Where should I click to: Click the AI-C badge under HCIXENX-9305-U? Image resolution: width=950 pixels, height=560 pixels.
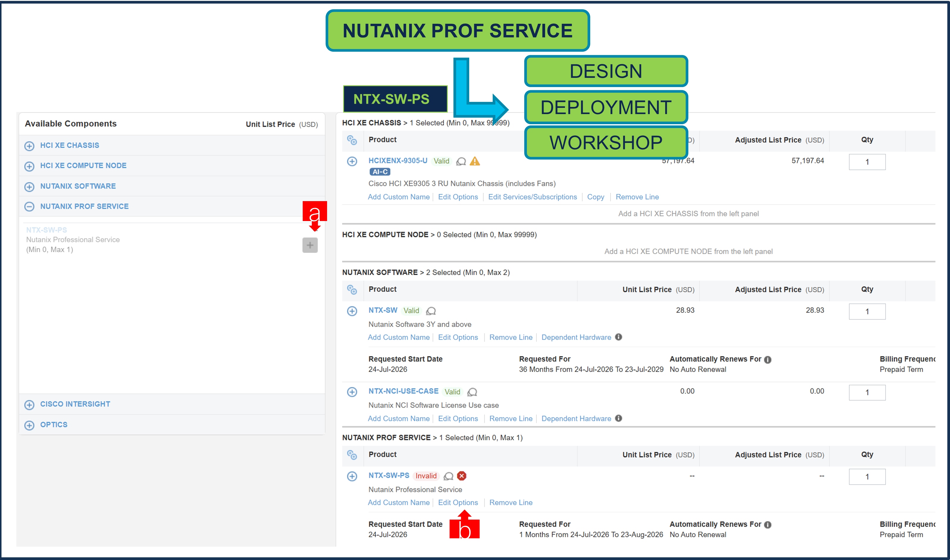[380, 172]
